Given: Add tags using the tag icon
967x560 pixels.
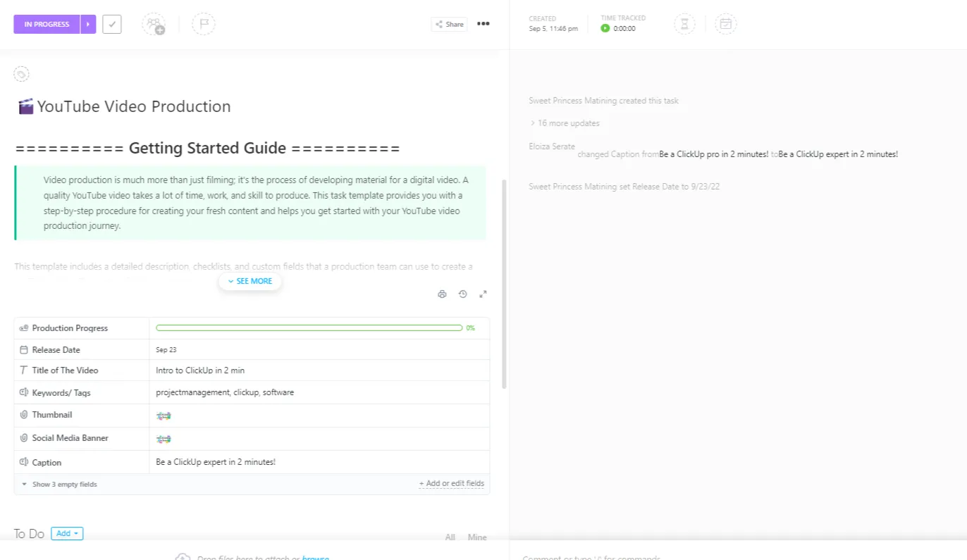Looking at the screenshot, I should point(21,74).
